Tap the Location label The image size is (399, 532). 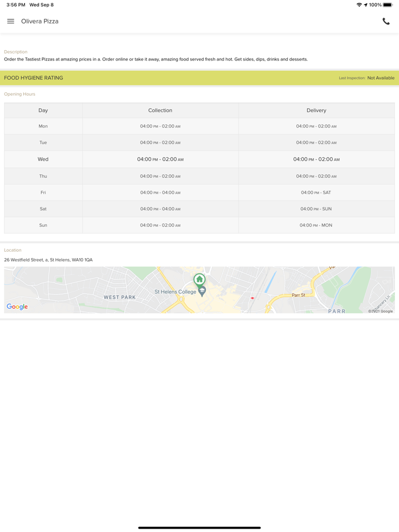(13, 250)
